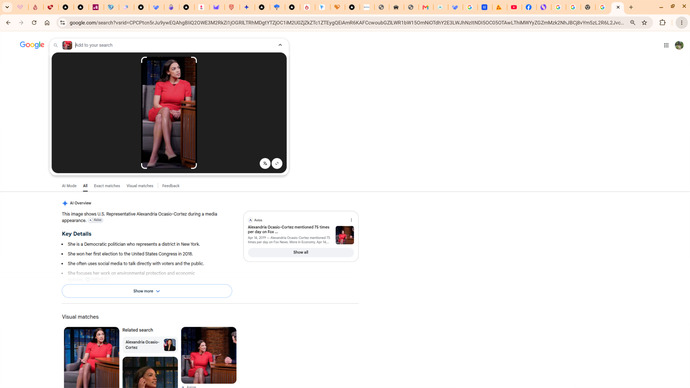
Task: Open a new browser tab
Action: point(631,7)
